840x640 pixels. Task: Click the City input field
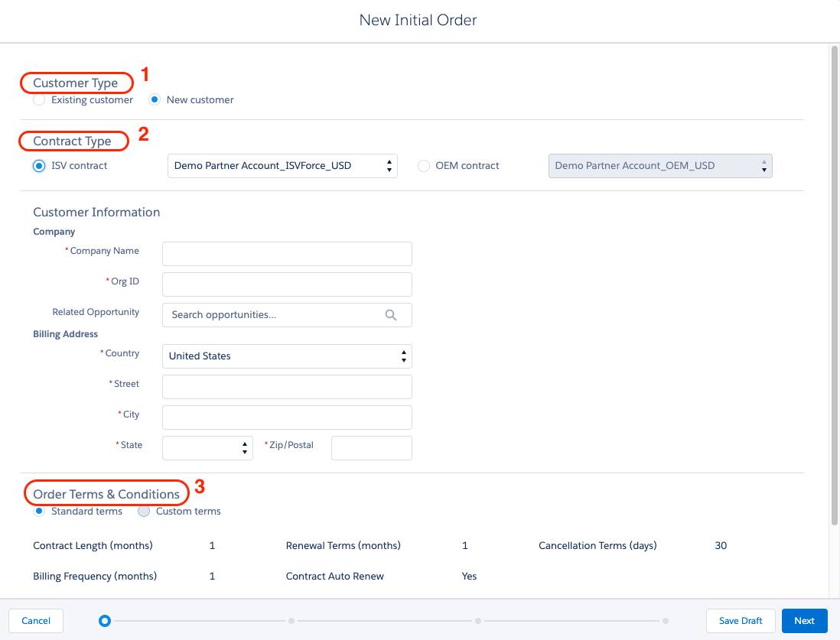tap(287, 417)
